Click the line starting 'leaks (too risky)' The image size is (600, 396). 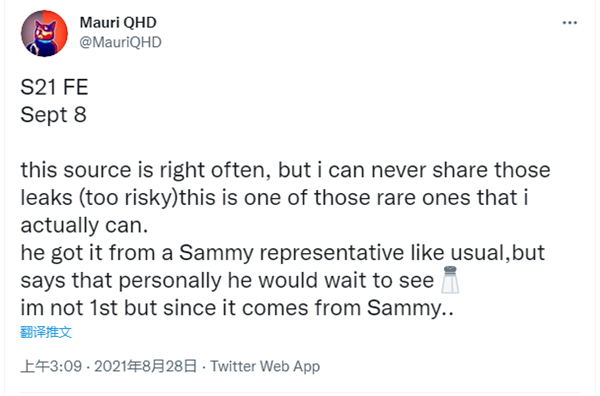tap(274, 197)
